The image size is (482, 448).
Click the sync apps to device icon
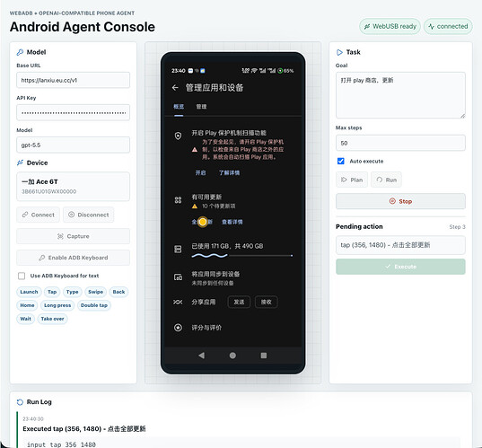[178, 277]
